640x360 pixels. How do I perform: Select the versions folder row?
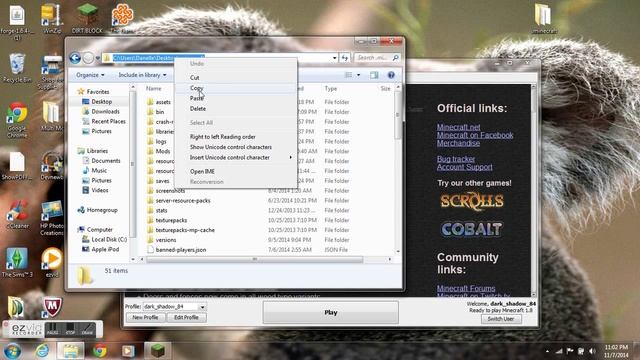(268, 240)
